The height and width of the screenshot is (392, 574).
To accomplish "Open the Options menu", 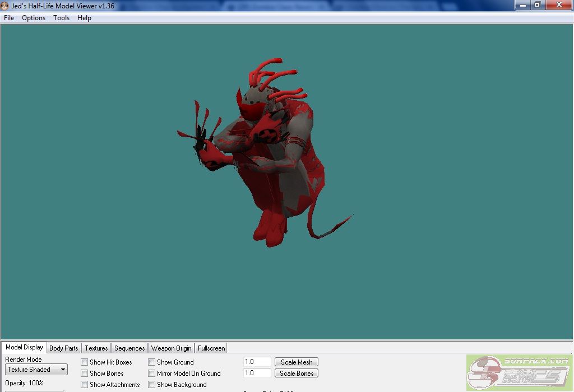I will [x=34, y=18].
